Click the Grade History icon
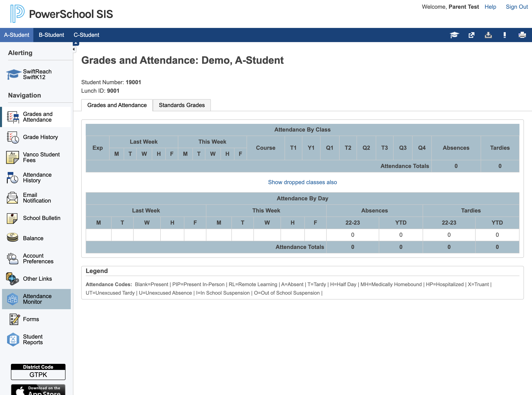Screen dimensions: 532x395 click(13, 137)
